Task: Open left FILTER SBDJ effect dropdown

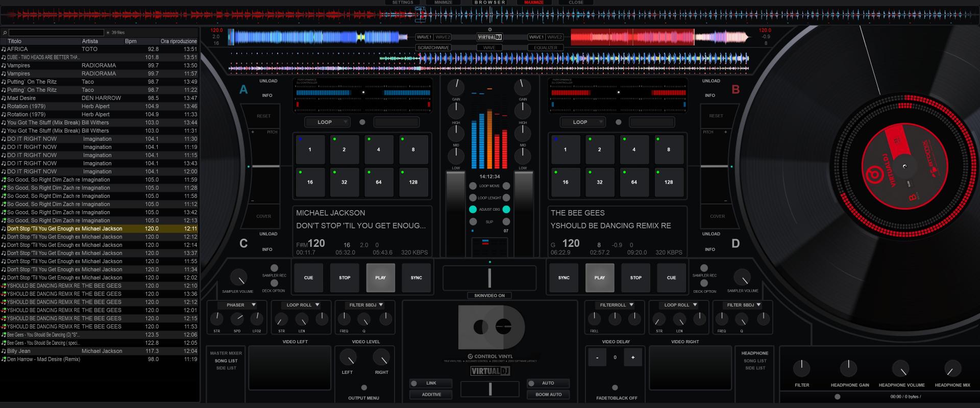Action: coord(365,305)
